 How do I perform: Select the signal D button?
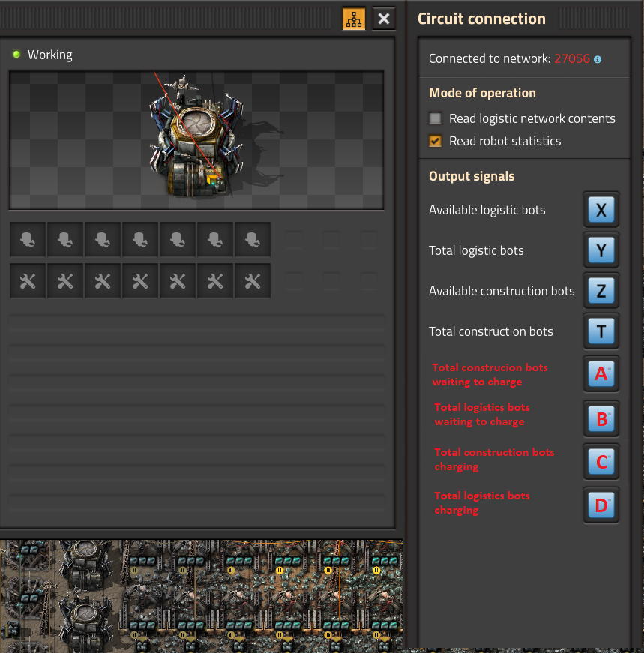(x=601, y=505)
